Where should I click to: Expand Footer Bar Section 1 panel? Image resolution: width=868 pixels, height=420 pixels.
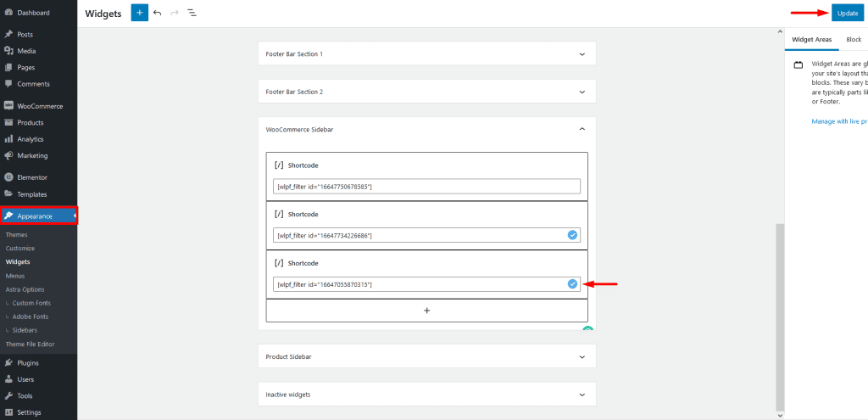581,54
